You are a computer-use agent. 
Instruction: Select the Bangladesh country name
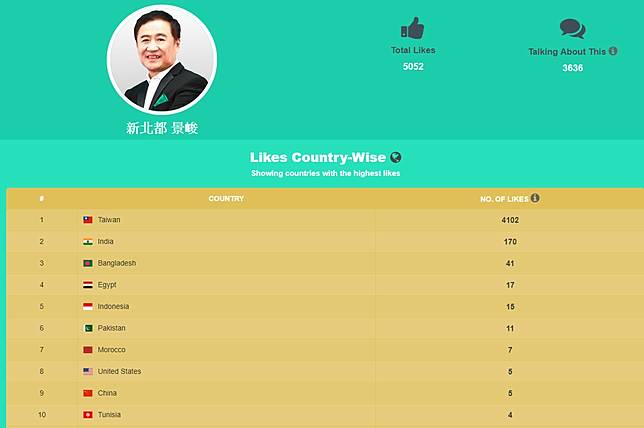[x=117, y=263]
